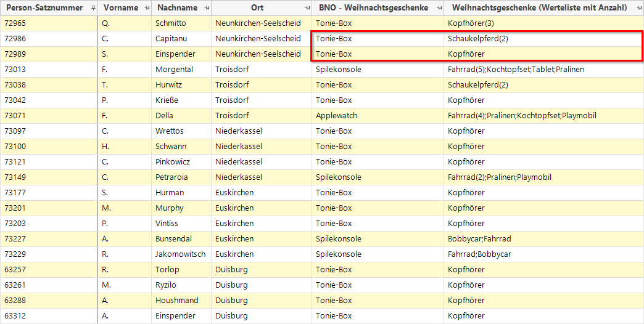Select record number 73097
This screenshot has width=644, height=324.
pos(15,131)
